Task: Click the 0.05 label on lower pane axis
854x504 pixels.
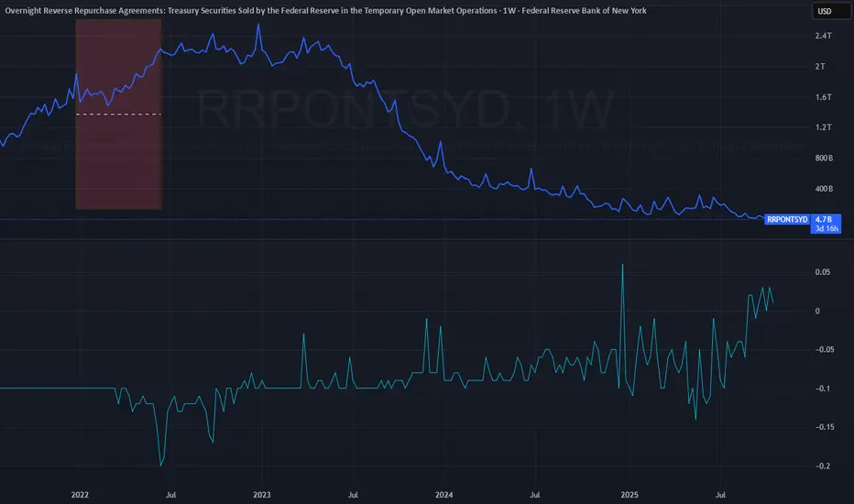Action: coord(822,272)
